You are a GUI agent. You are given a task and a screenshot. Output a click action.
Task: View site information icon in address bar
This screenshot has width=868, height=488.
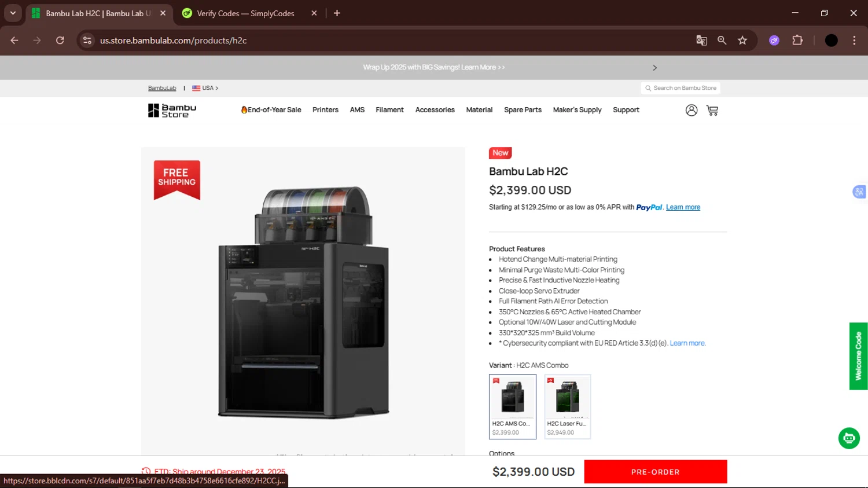pyautogui.click(x=87, y=41)
